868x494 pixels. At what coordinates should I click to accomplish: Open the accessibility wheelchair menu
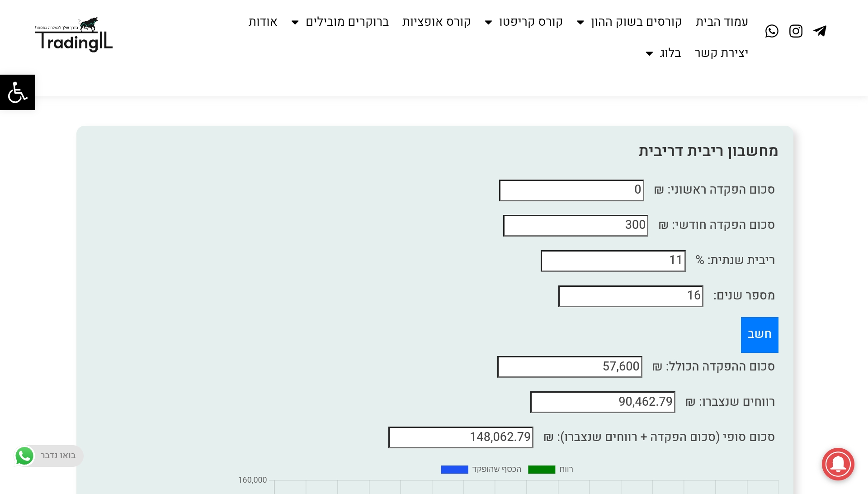click(18, 92)
